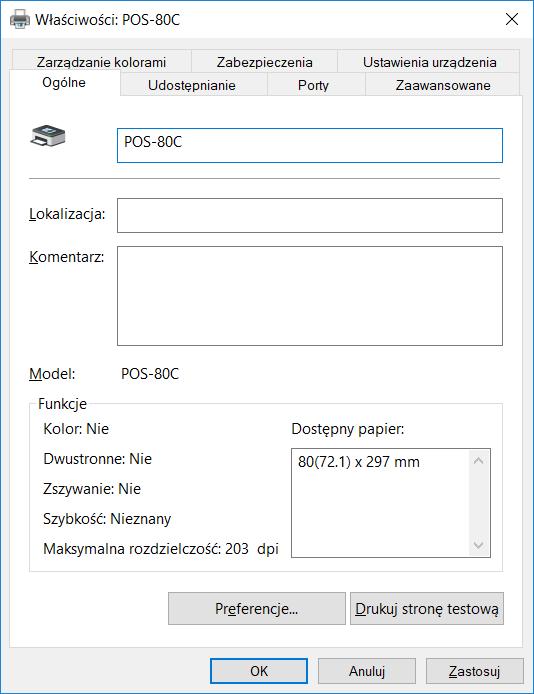Switch to the Zabezpieczenia tab
This screenshot has height=694, width=534.
pyautogui.click(x=264, y=62)
